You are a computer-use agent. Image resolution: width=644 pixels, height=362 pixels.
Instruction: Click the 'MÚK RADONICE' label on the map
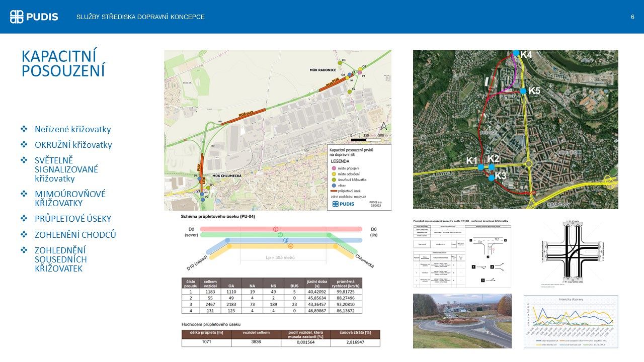(323, 70)
